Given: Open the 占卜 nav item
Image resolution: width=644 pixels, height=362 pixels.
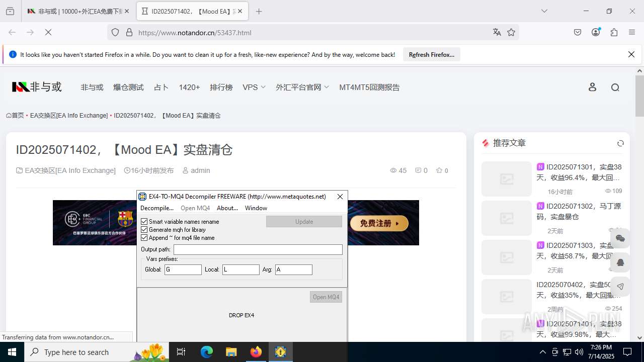Looking at the screenshot, I should (161, 87).
